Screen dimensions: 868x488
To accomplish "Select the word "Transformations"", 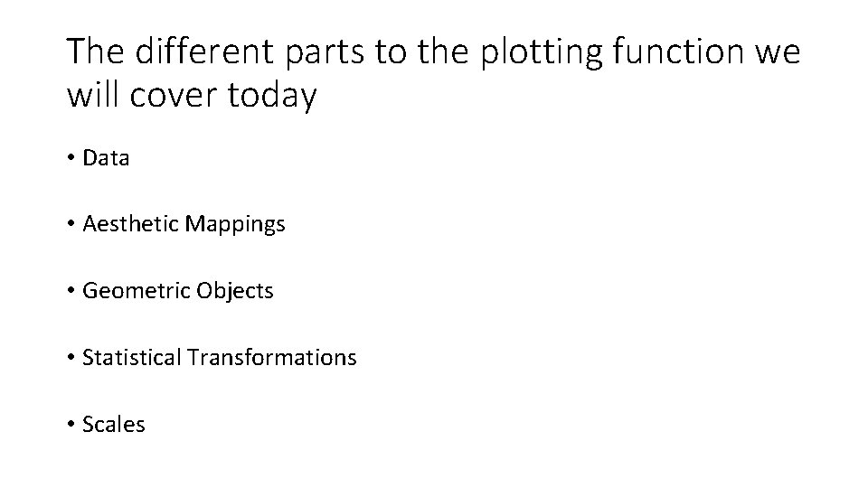I will 271,358.
